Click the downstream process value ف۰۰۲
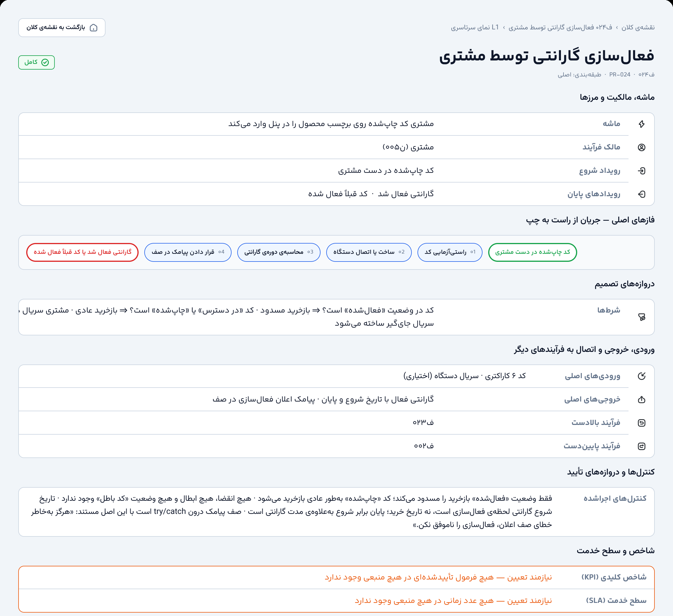The height and width of the screenshot is (616, 673). click(x=424, y=446)
